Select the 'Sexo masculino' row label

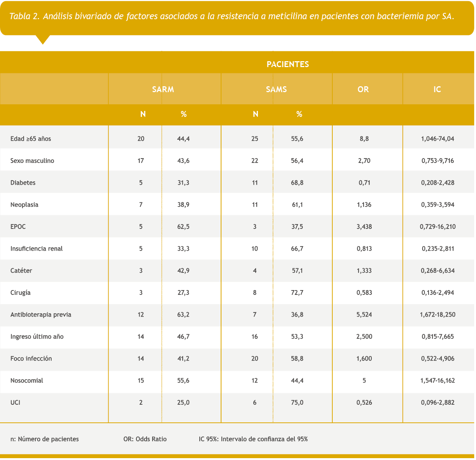(32, 161)
